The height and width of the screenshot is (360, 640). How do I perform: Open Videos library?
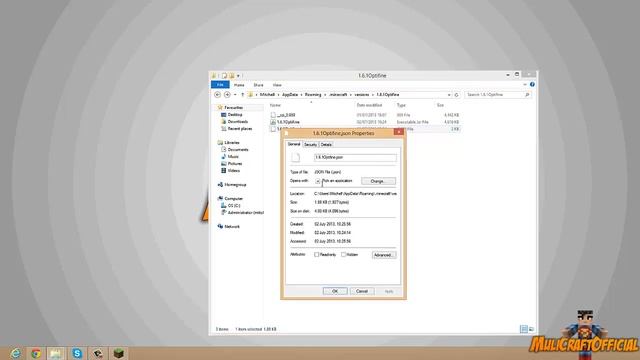[x=233, y=171]
